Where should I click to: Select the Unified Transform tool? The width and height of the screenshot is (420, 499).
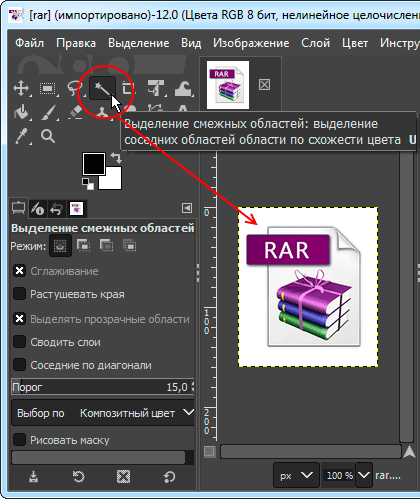(156, 88)
